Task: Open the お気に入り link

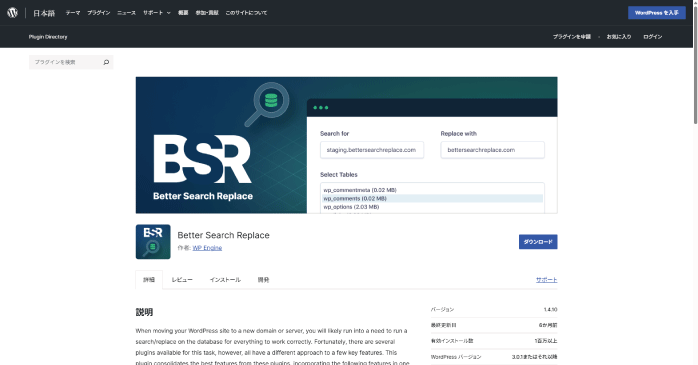Action: coord(619,37)
